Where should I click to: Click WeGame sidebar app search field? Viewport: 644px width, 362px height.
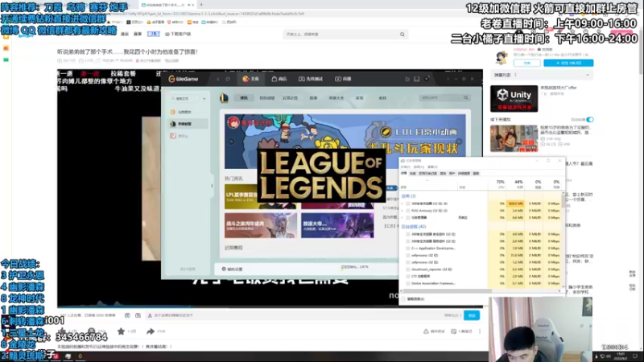pos(184,98)
